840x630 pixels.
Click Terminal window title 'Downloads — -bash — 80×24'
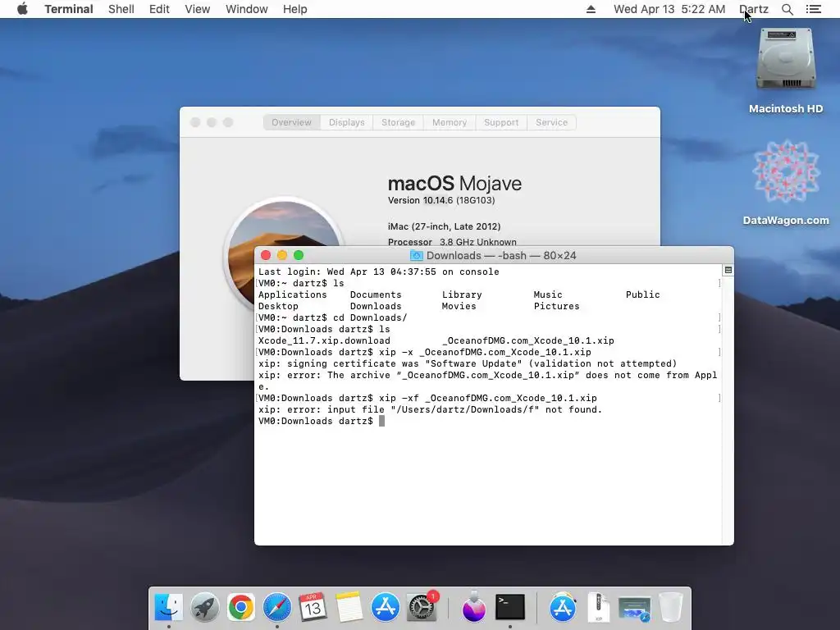501,256
